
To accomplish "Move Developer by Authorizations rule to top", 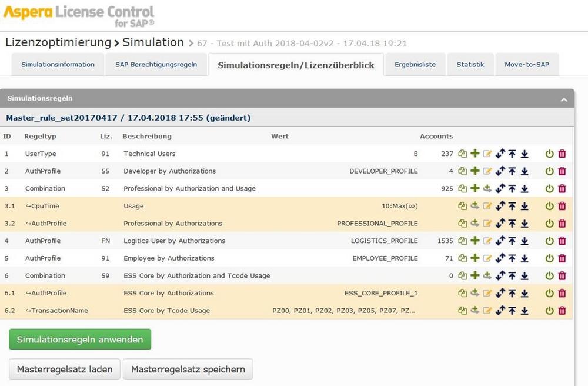I will tap(512, 171).
